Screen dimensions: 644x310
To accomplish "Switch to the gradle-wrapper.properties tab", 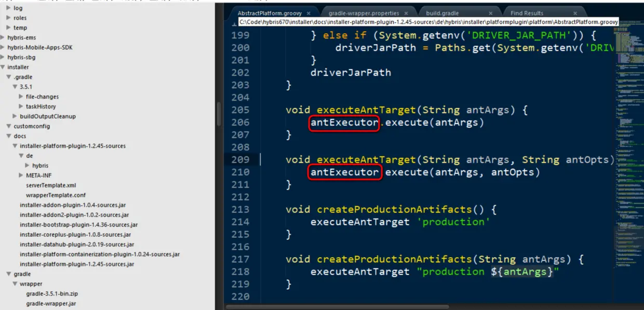I will (364, 13).
